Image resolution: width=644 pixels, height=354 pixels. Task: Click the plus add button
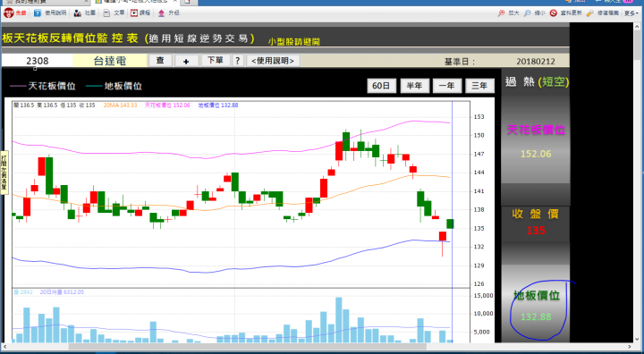[186, 61]
